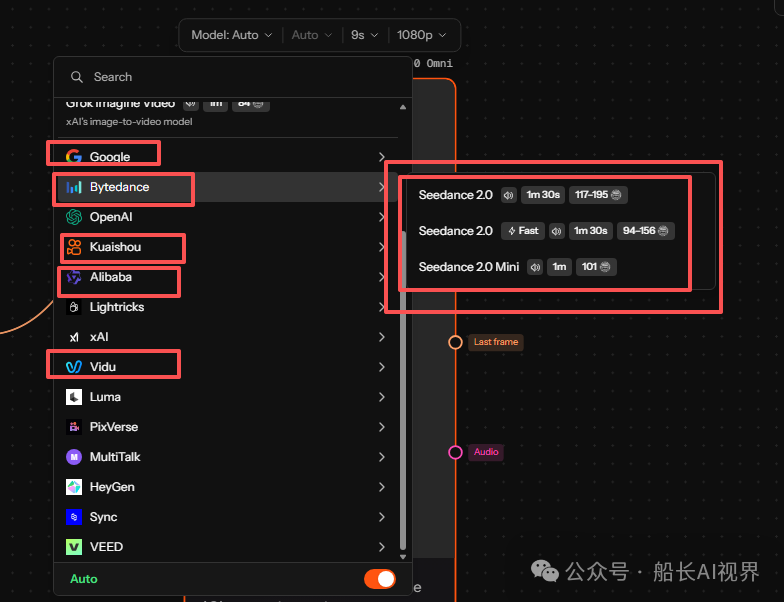Open the Kuaishou provider menu item

(x=228, y=247)
